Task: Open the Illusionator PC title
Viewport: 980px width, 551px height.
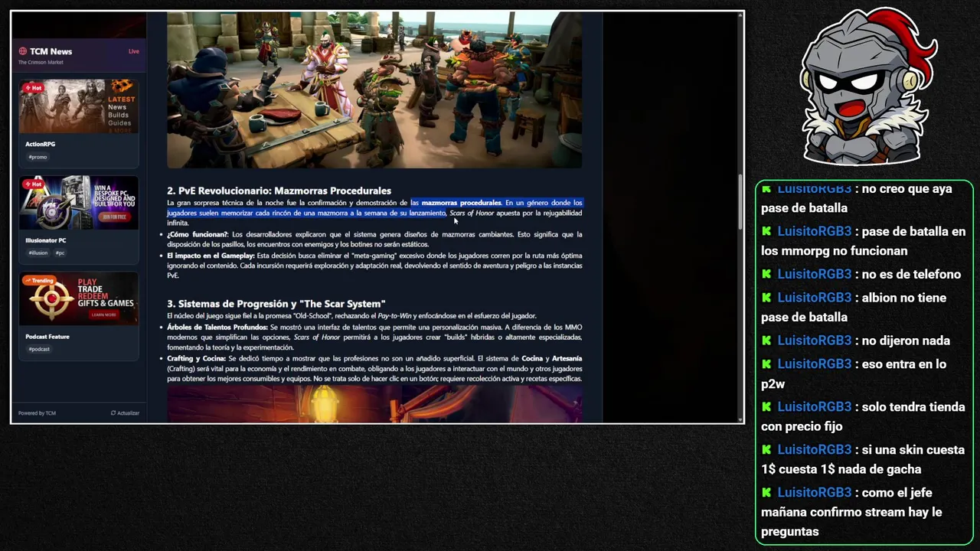Action: [x=46, y=240]
